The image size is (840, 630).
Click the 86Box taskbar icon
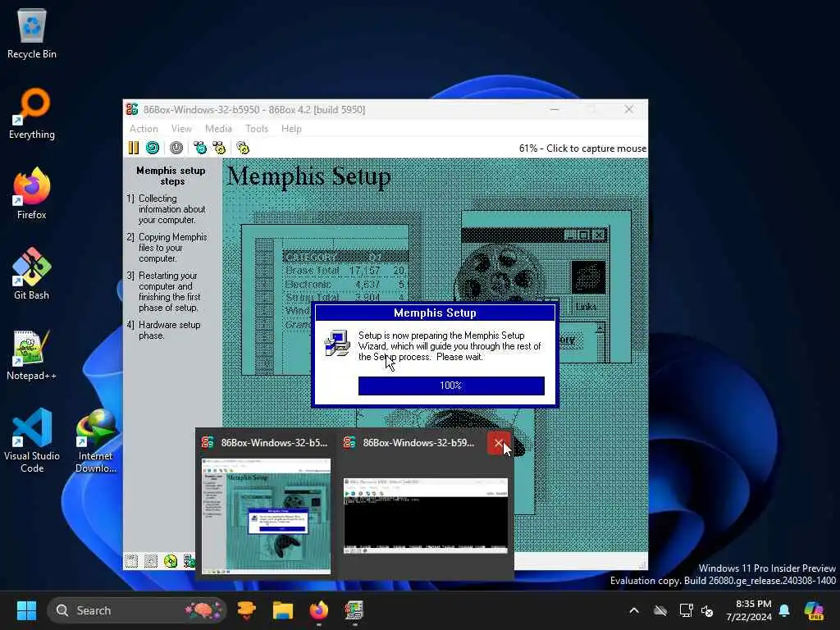354,610
